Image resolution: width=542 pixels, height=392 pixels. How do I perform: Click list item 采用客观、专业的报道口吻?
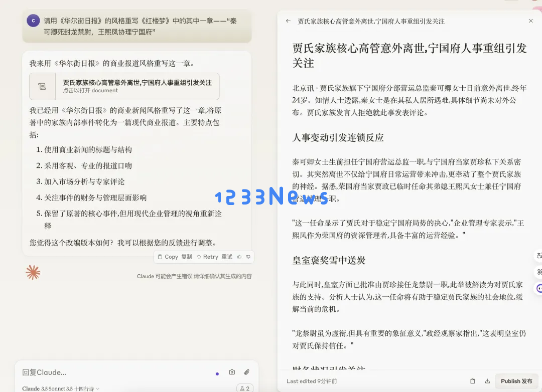point(88,166)
